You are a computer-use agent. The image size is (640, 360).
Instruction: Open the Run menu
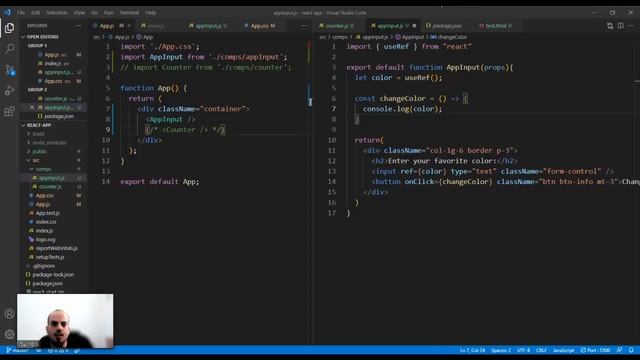coord(108,13)
